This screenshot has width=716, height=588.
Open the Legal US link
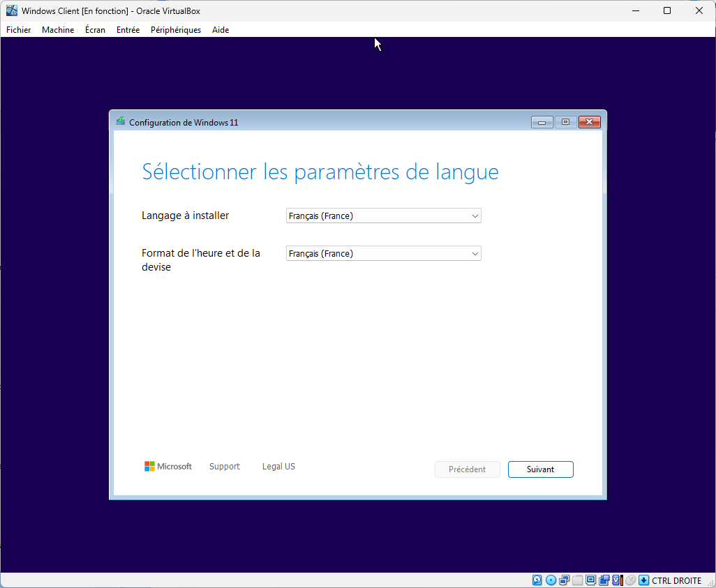(x=278, y=466)
